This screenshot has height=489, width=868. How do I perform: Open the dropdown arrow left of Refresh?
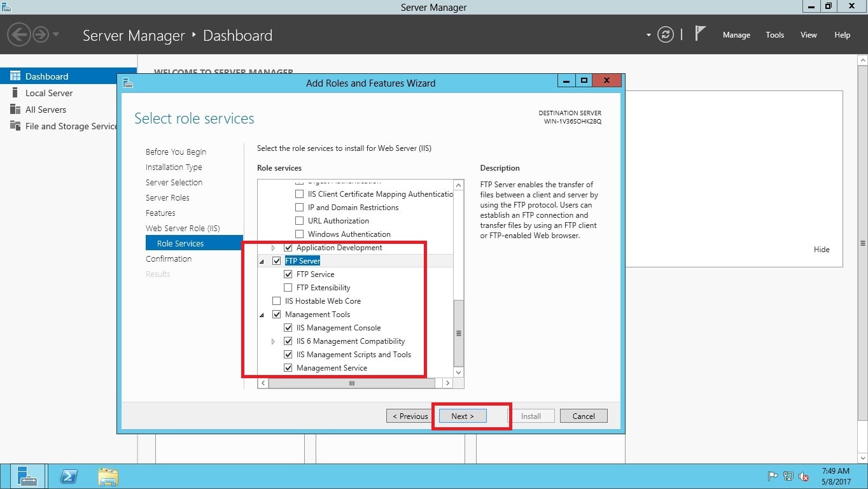648,35
